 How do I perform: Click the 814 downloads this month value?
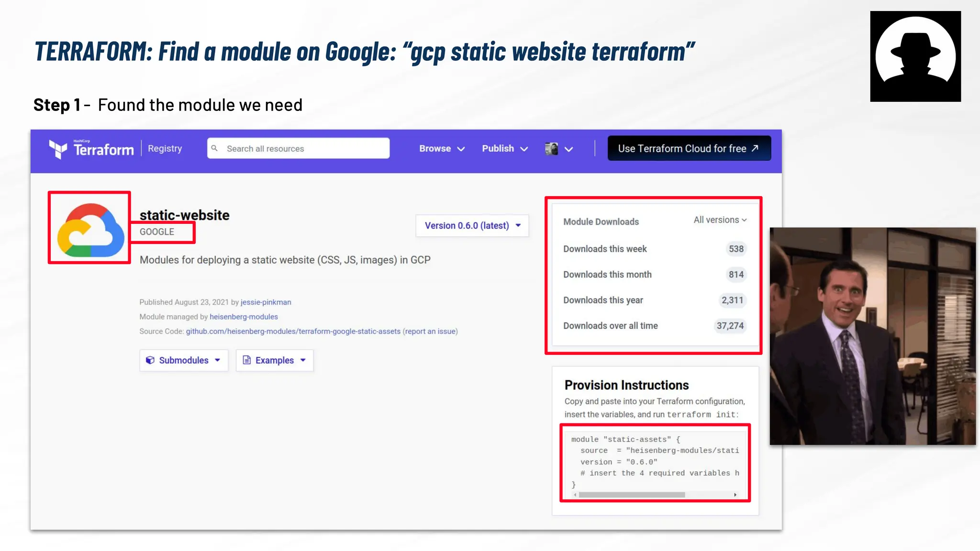736,275
